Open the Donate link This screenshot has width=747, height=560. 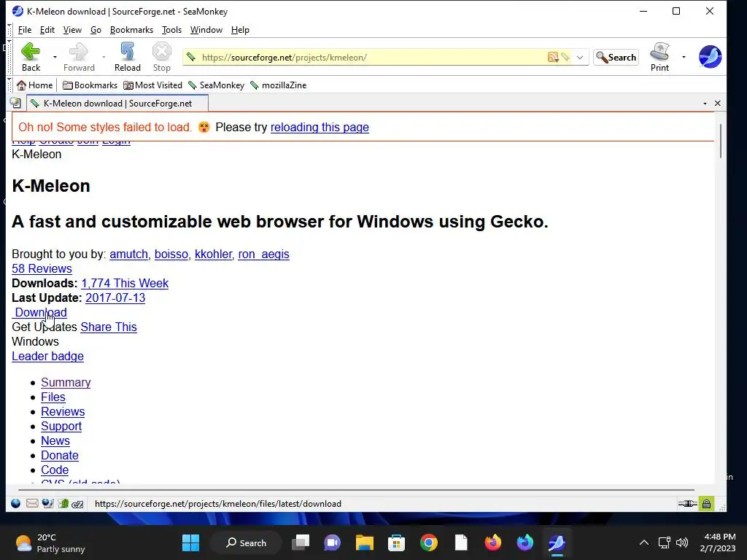(x=60, y=456)
